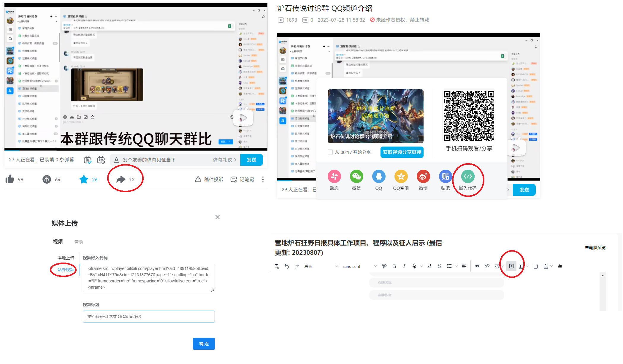Screen dimensions: 623x364
Task: Toggle danmaku display with the 弹 check icon
Action: (x=88, y=160)
